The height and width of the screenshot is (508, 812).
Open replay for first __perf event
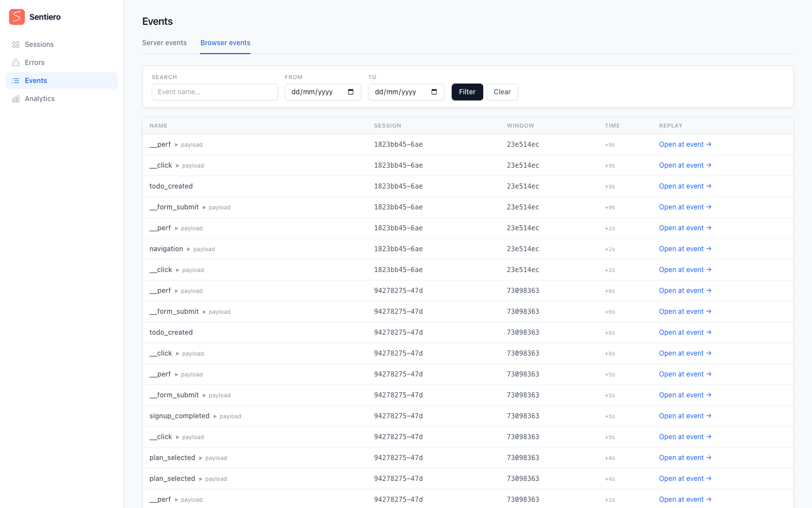pos(685,144)
